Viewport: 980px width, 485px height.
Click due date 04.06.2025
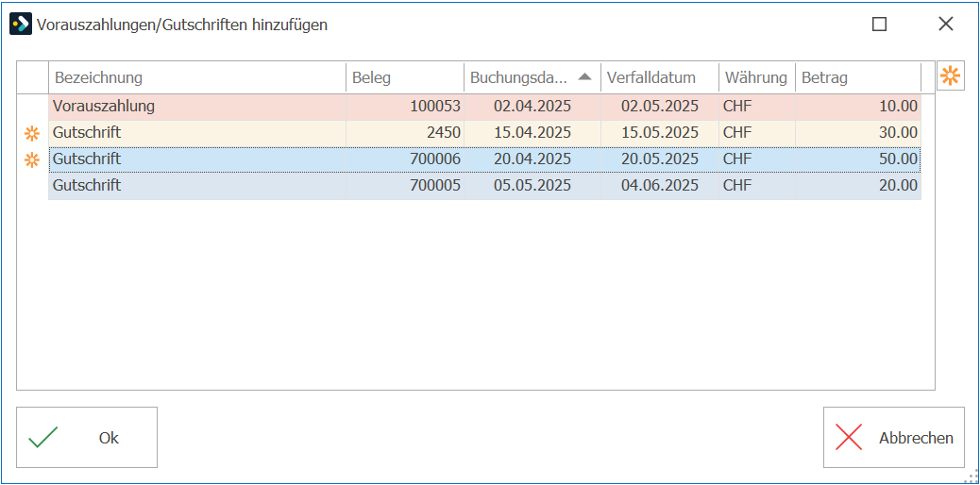[660, 186]
